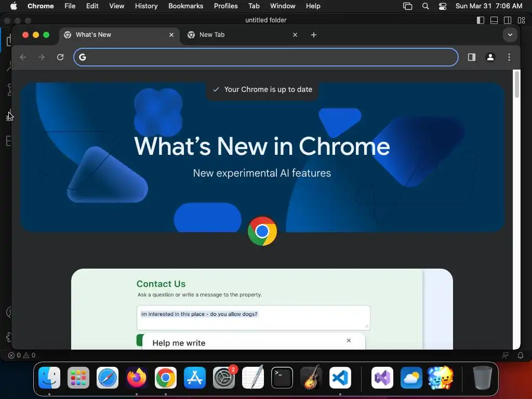
Task: Switch to the New Tab tab
Action: [243, 35]
